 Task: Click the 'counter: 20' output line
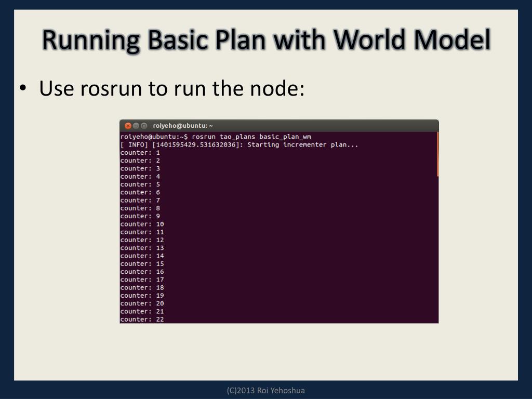click(142, 303)
